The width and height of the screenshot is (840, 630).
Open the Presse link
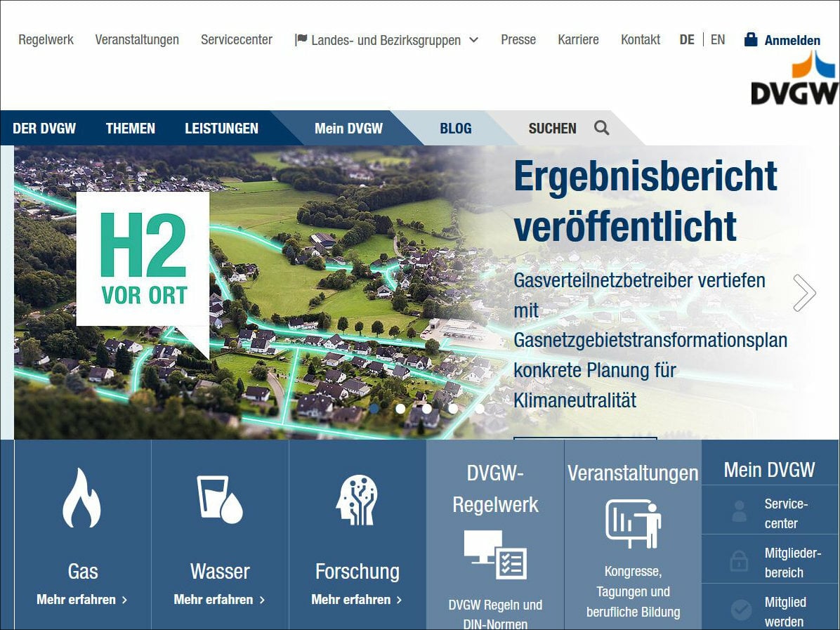click(518, 39)
